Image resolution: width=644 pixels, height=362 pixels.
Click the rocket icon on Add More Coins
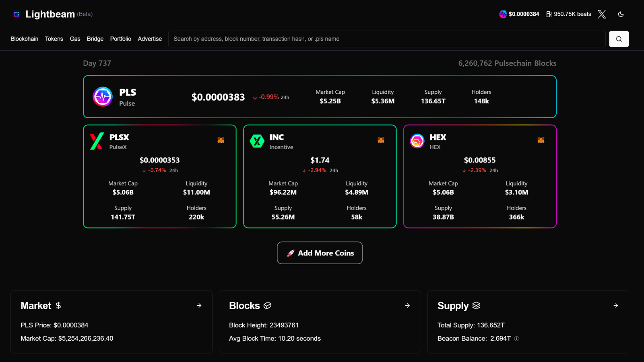click(291, 253)
